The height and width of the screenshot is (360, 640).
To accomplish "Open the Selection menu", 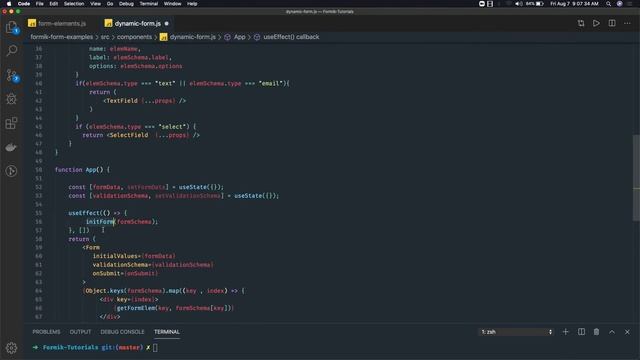I will [74, 4].
